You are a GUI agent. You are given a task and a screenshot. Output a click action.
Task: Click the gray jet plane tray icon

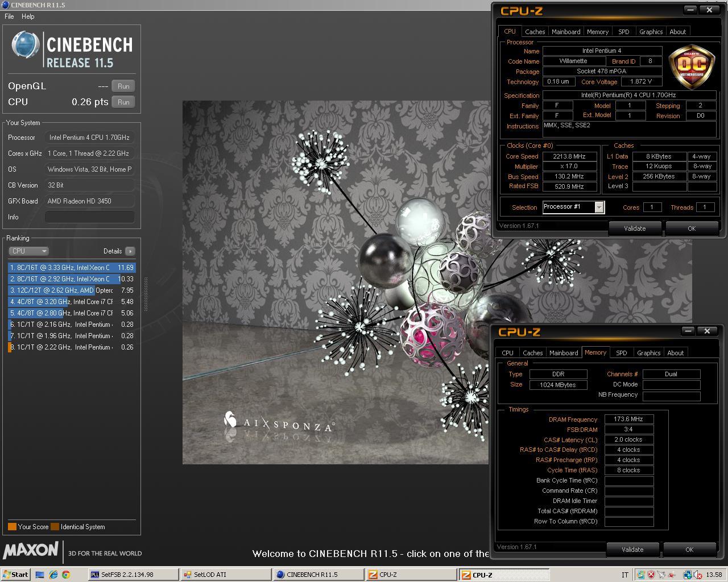tap(662, 575)
